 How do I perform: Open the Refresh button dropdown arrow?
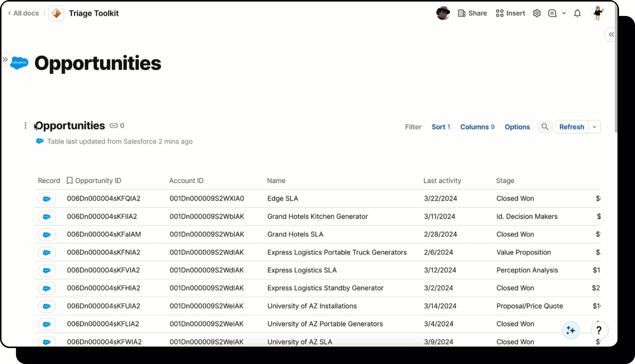pos(594,127)
